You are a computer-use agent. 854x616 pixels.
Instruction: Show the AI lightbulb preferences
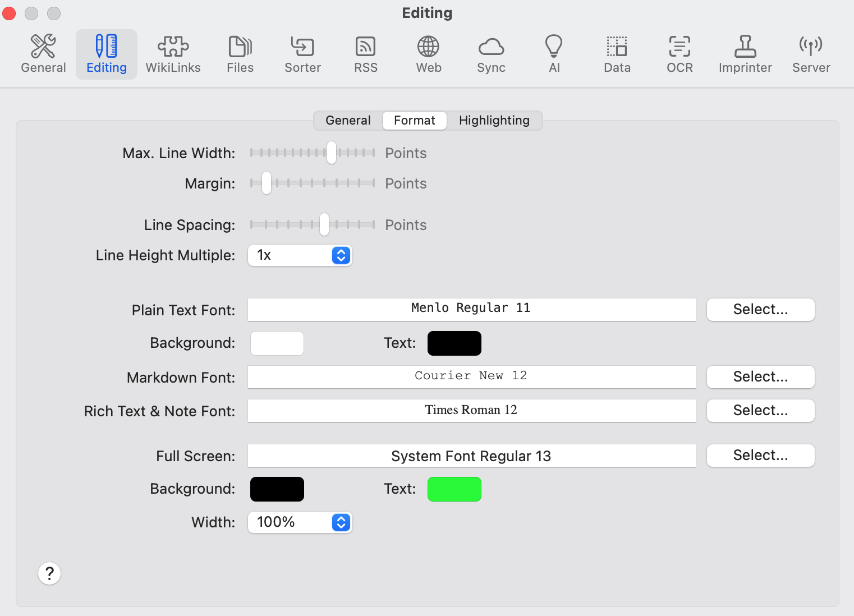pos(554,54)
